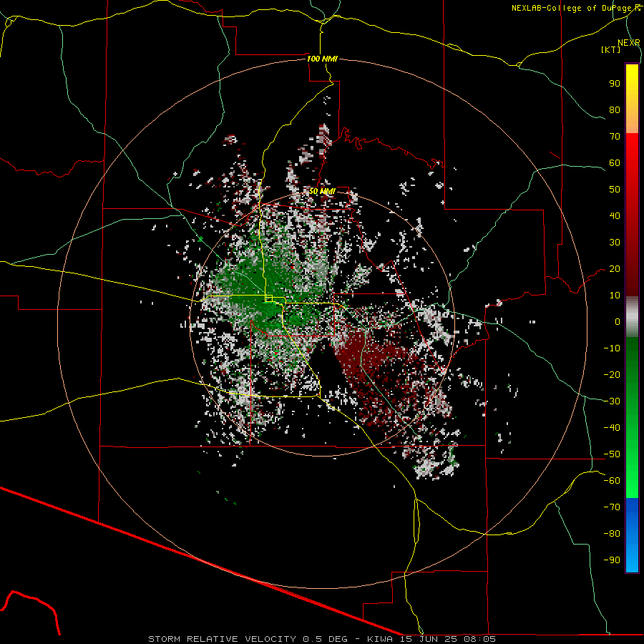Click the KT units label above color scale
This screenshot has width=644, height=644.
tap(611, 49)
